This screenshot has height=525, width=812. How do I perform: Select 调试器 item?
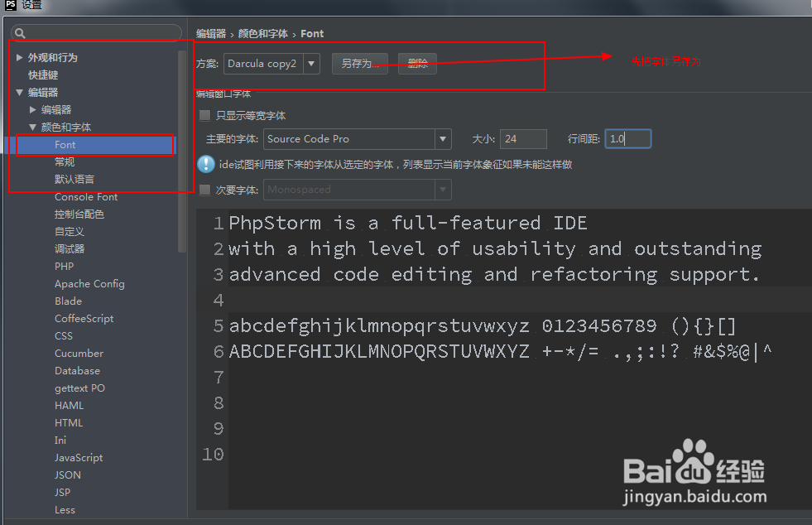pyautogui.click(x=70, y=248)
